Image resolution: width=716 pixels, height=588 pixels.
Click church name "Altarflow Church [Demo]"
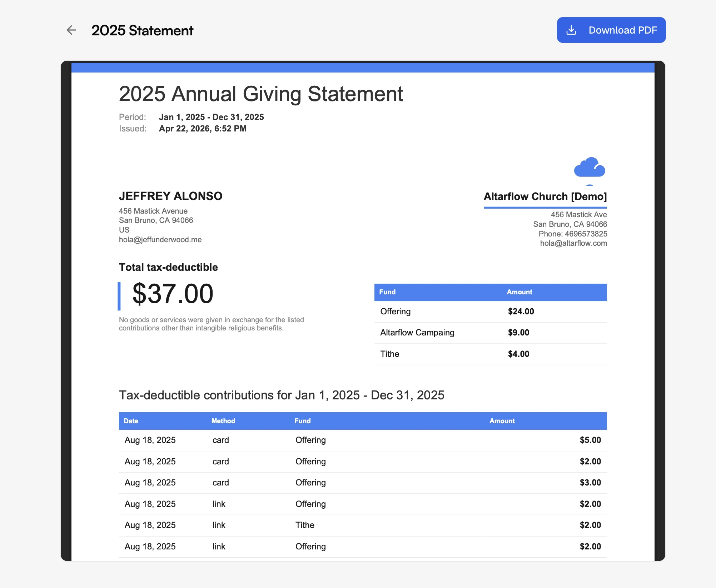[545, 196]
